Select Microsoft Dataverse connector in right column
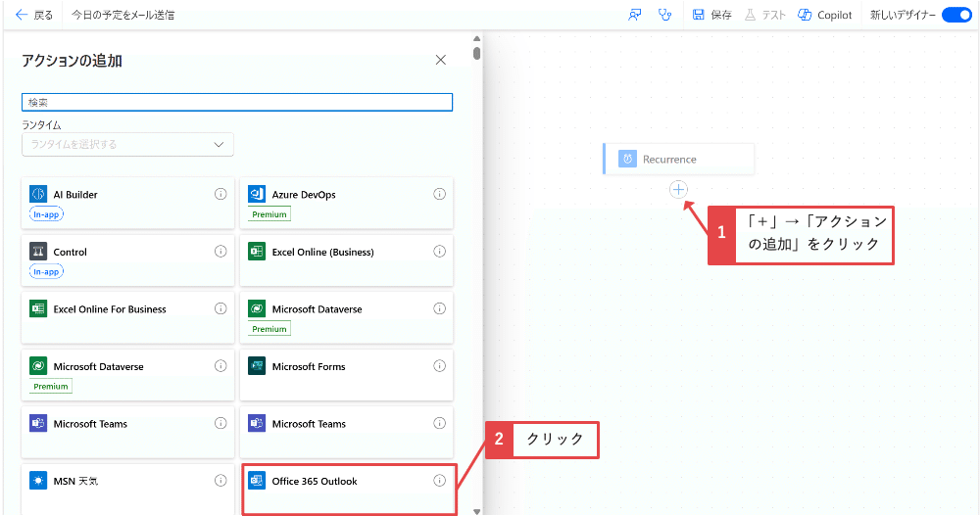Screen dimensions: 980x516 click(x=346, y=318)
